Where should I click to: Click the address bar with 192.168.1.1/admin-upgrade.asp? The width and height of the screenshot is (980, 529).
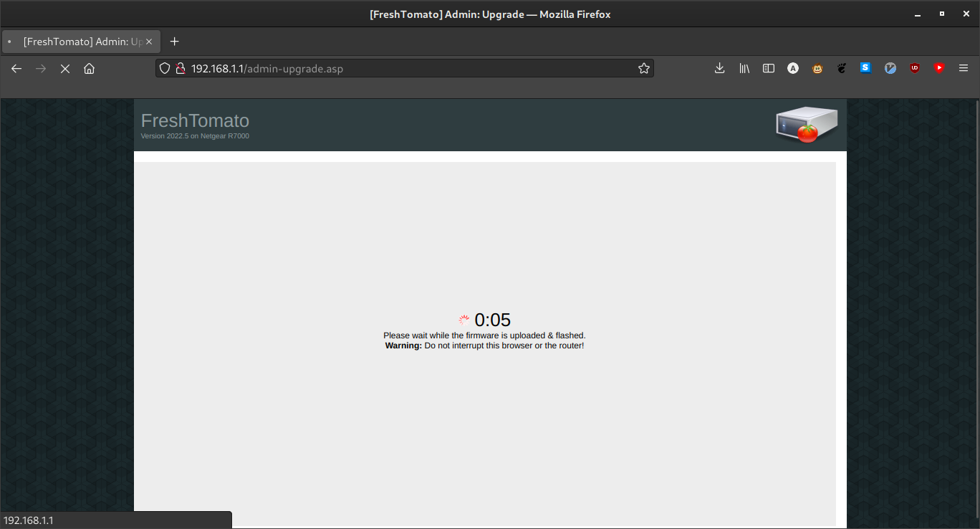pos(405,68)
